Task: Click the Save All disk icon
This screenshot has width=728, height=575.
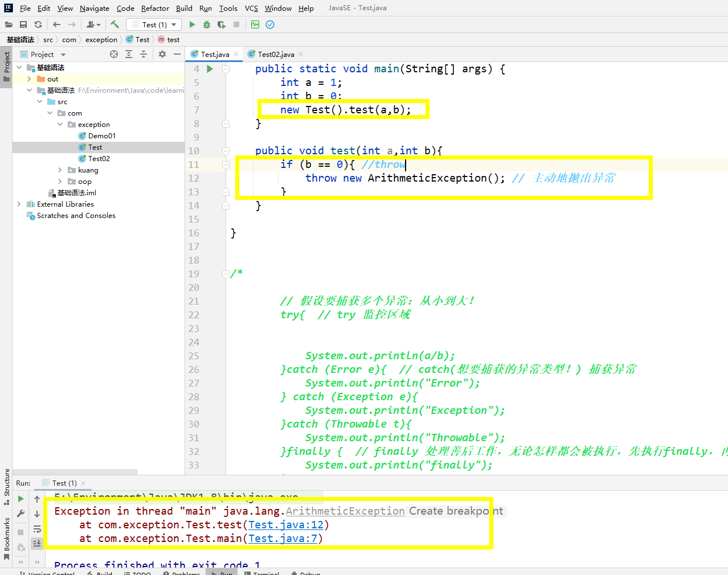Action: (x=23, y=24)
